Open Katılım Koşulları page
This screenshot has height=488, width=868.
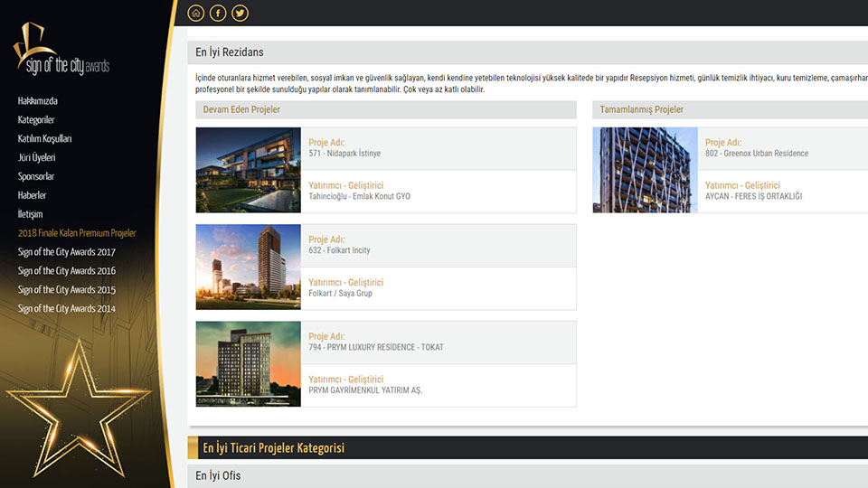(45, 138)
